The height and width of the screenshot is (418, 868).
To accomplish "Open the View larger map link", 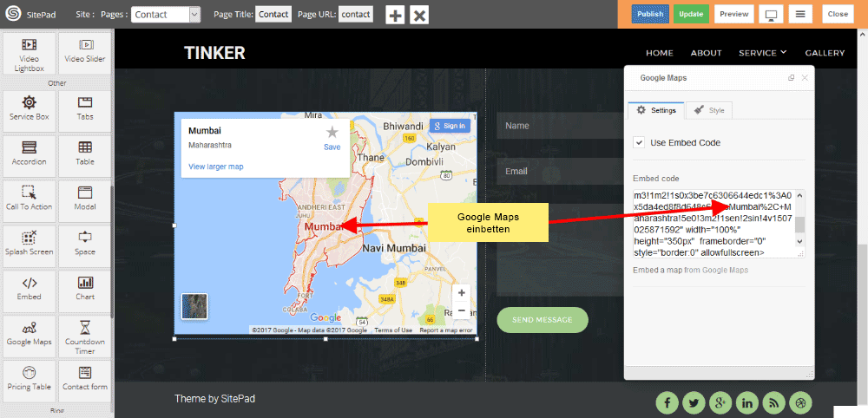I will (x=216, y=167).
